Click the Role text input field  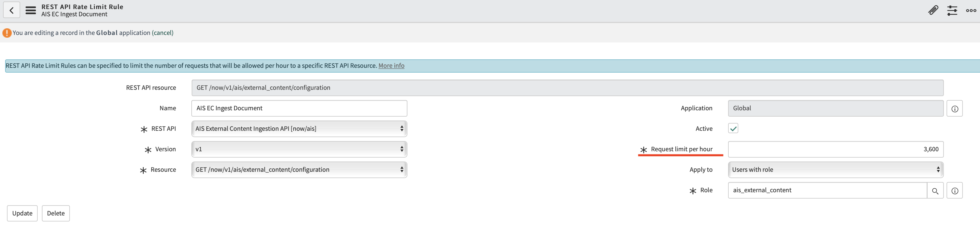[827, 191]
